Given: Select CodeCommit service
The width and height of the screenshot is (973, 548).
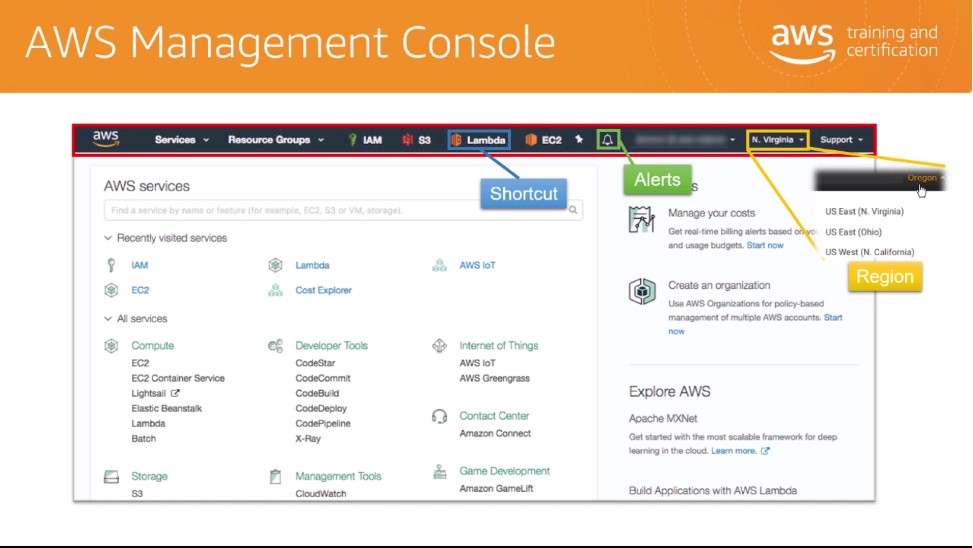Looking at the screenshot, I should click(323, 378).
